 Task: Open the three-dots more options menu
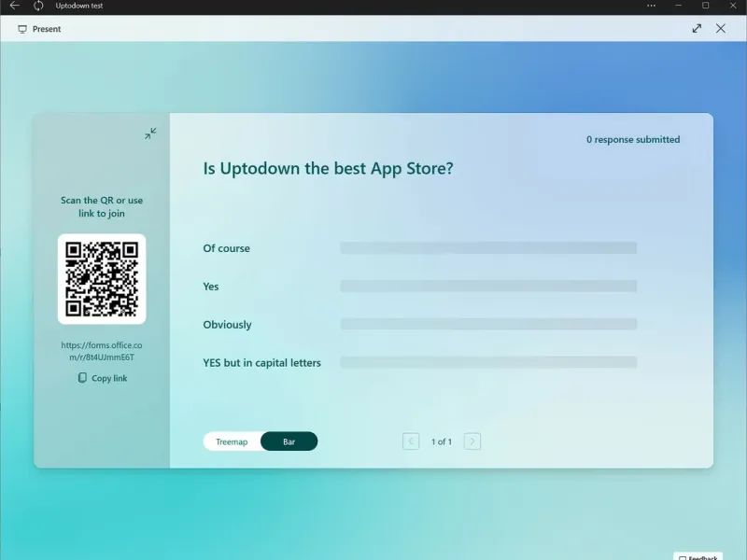click(x=651, y=6)
